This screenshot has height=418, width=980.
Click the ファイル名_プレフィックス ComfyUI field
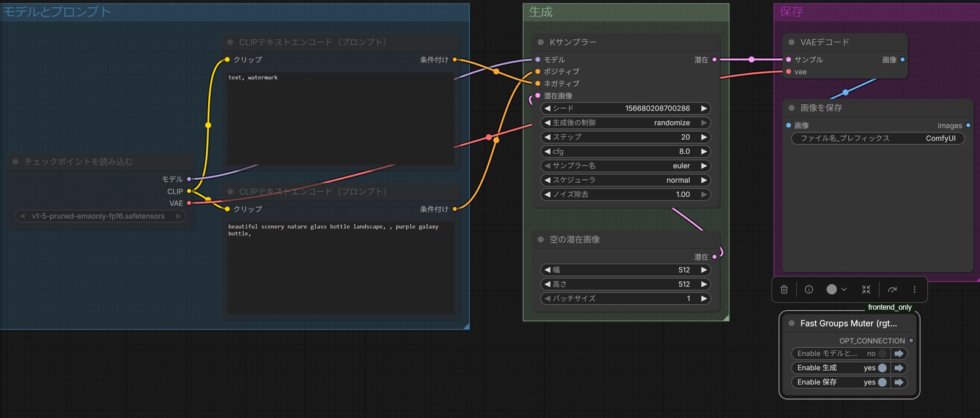pyautogui.click(x=878, y=139)
